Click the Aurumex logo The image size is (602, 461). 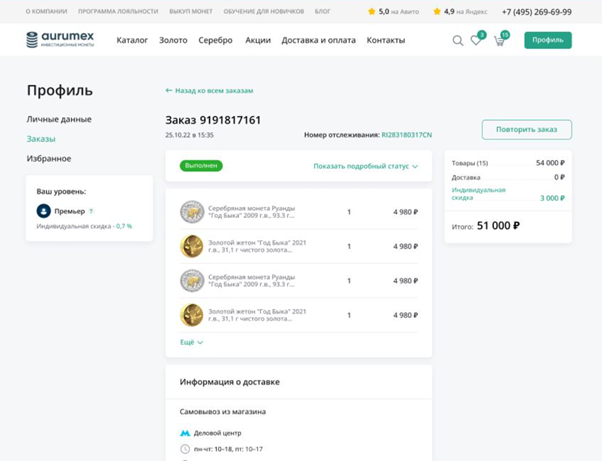pyautogui.click(x=60, y=40)
